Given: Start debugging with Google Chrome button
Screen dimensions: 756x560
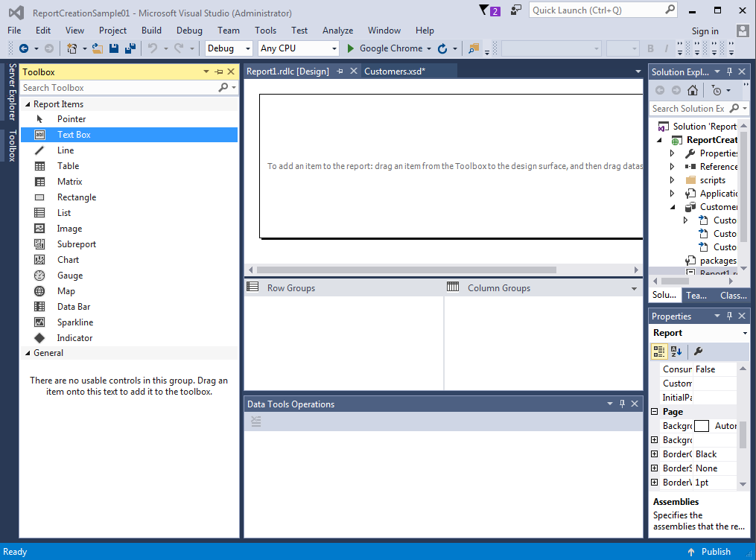Looking at the screenshot, I should pos(385,48).
